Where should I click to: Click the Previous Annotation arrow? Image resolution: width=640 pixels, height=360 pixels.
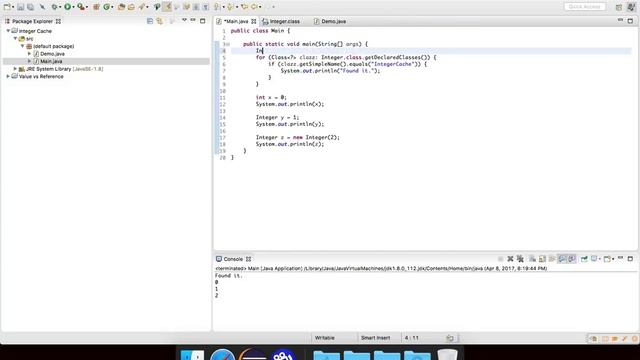(230, 7)
